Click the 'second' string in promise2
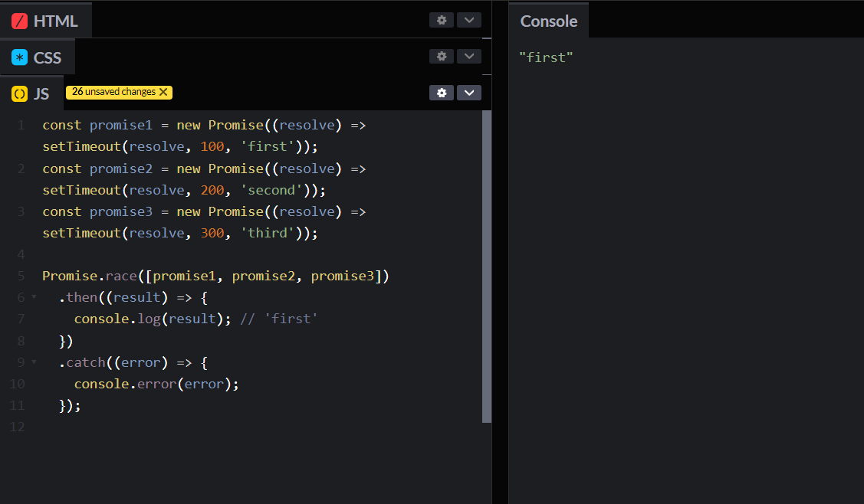This screenshot has height=504, width=864. [271, 190]
